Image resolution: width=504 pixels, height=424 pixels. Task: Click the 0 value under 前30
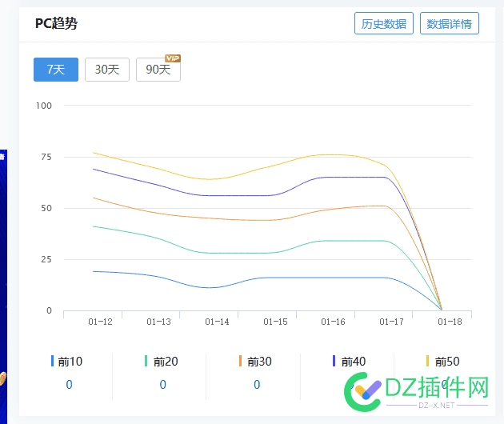click(257, 385)
